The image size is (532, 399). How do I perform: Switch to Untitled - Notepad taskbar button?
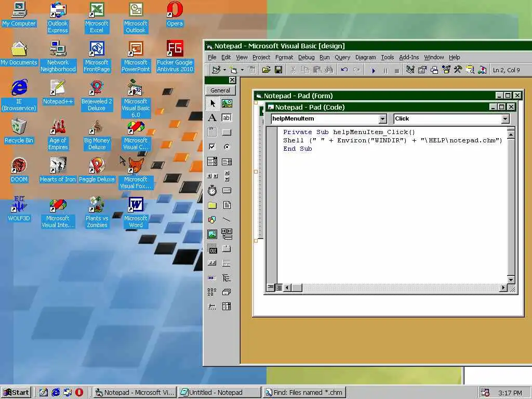click(x=219, y=393)
